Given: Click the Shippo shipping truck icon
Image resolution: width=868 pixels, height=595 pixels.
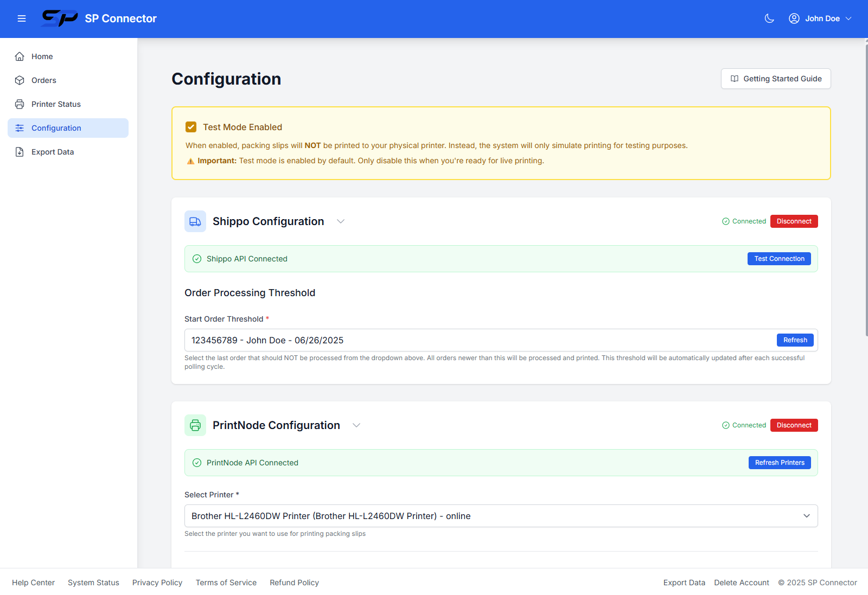Looking at the screenshot, I should [195, 221].
